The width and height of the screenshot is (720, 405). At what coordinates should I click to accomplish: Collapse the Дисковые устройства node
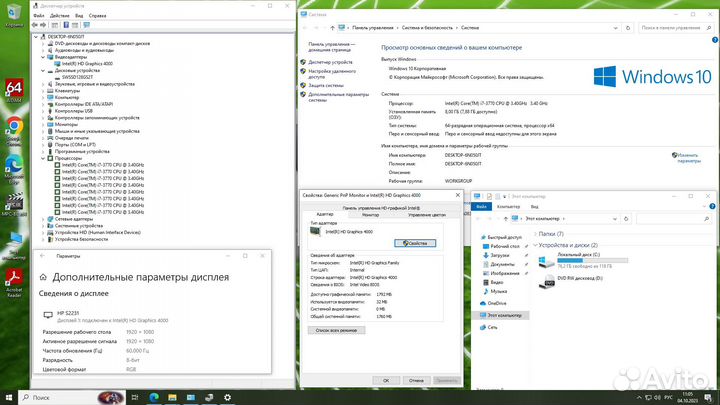click(x=43, y=71)
